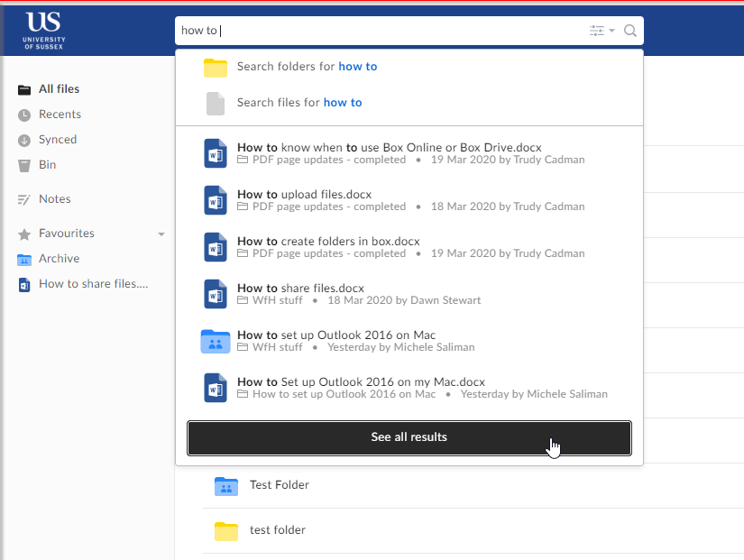
Task: Open 'Test Folder' in the file list
Action: pos(279,485)
